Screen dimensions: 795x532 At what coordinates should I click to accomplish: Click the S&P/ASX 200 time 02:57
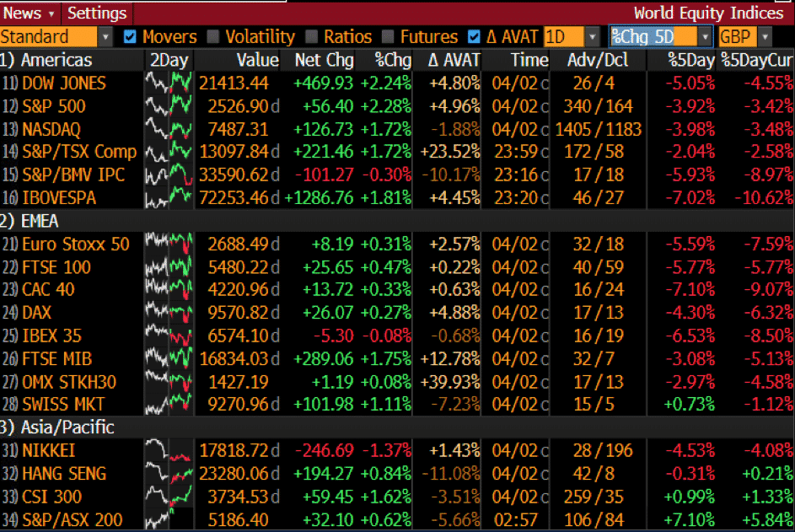(x=516, y=520)
